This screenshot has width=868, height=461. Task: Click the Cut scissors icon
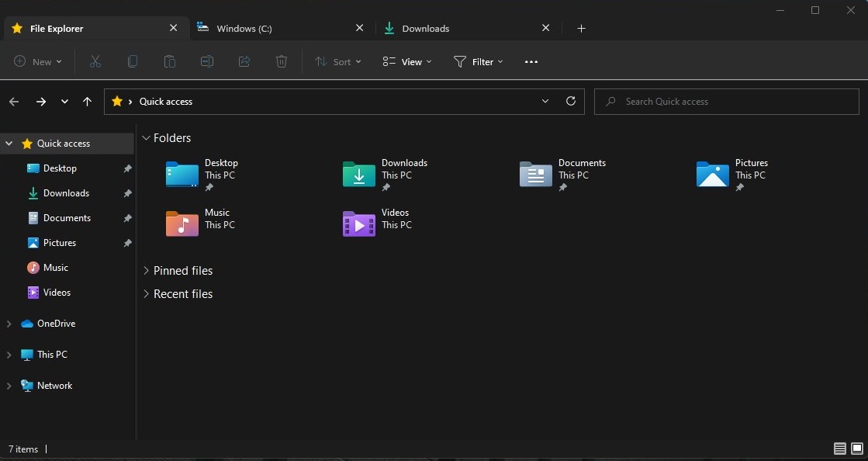tap(95, 61)
